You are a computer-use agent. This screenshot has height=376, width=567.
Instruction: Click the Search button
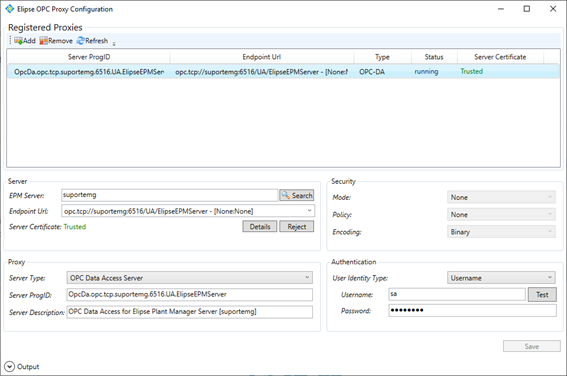tap(297, 195)
